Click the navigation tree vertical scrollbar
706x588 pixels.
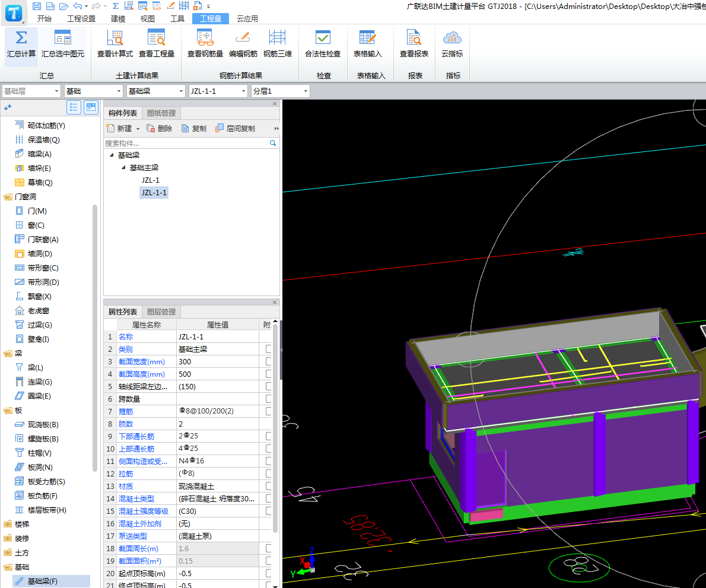click(x=94, y=338)
